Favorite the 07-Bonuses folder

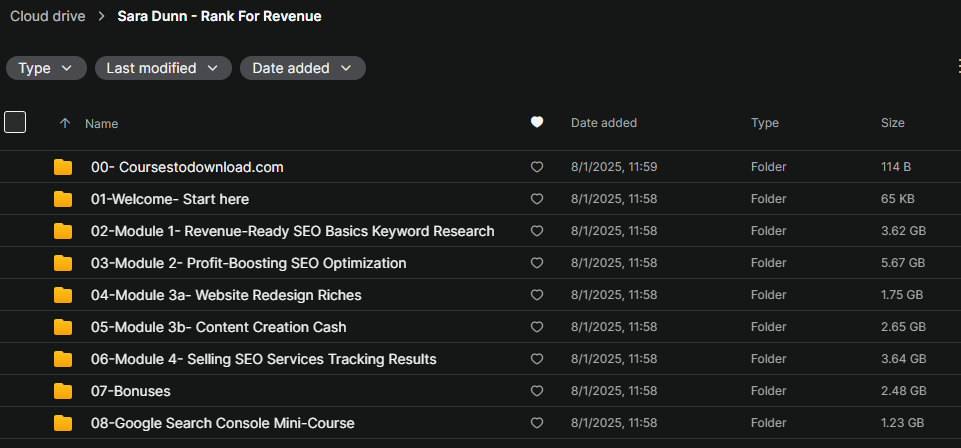coord(537,391)
